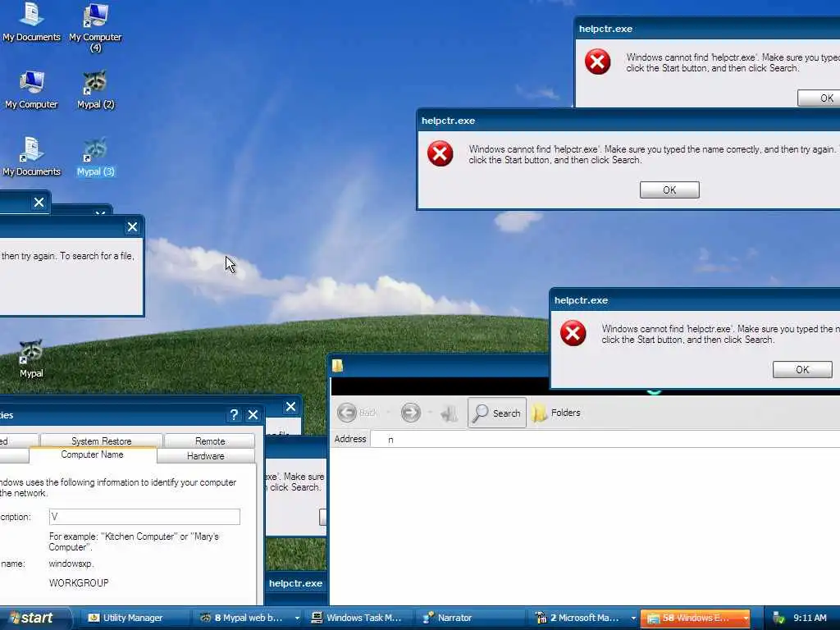The height and width of the screenshot is (630, 840).
Task: Select the My Documents shortcut beside Mypal (3)
Action: (31, 157)
